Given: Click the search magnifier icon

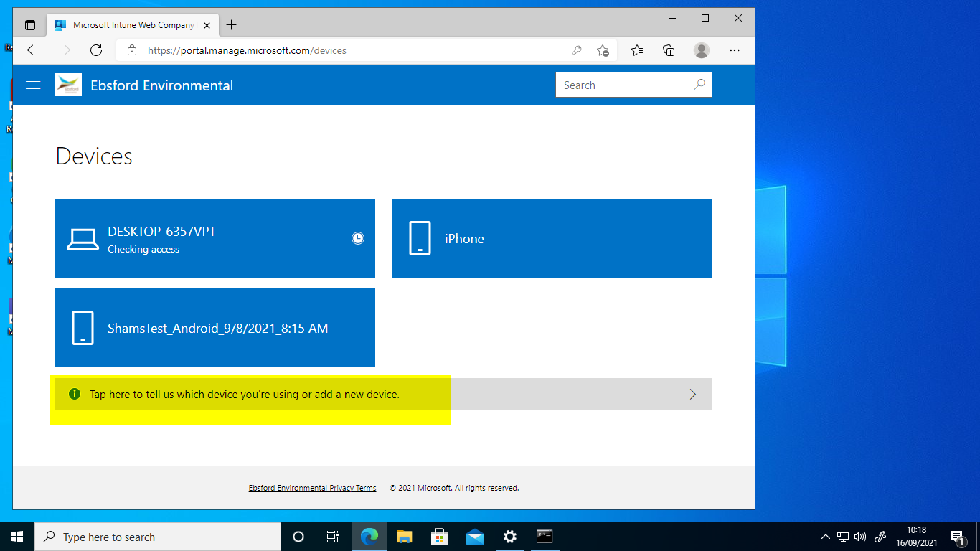Looking at the screenshot, I should 699,85.
